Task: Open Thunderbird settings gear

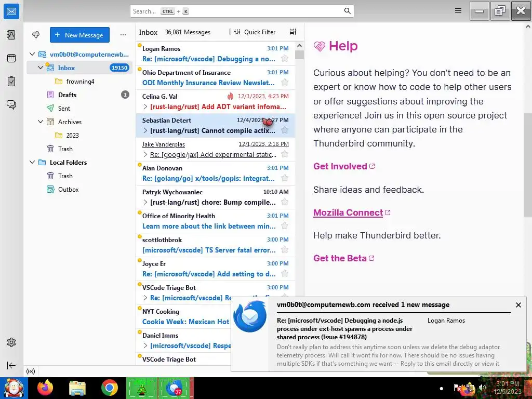Action: 11,342
